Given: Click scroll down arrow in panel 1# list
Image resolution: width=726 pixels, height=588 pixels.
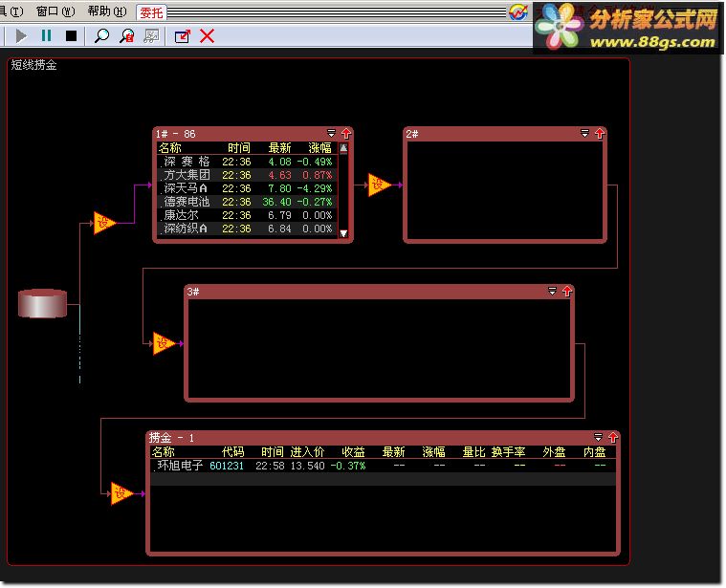Looking at the screenshot, I should [343, 233].
